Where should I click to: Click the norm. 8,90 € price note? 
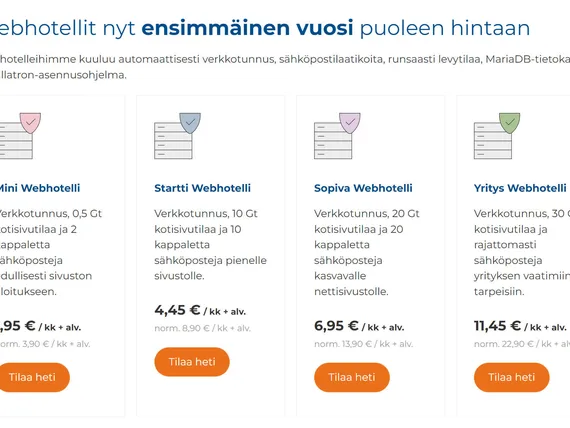pyautogui.click(x=202, y=328)
